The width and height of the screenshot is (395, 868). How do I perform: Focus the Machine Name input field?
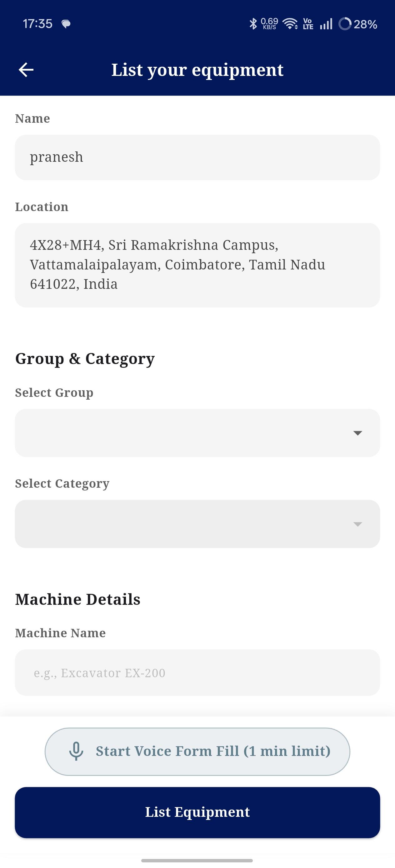click(197, 673)
